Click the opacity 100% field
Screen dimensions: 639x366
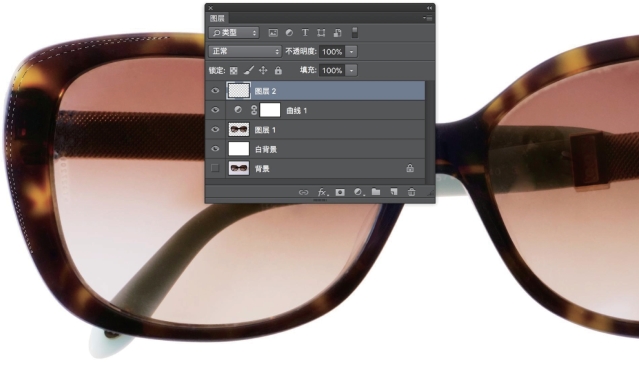click(332, 52)
